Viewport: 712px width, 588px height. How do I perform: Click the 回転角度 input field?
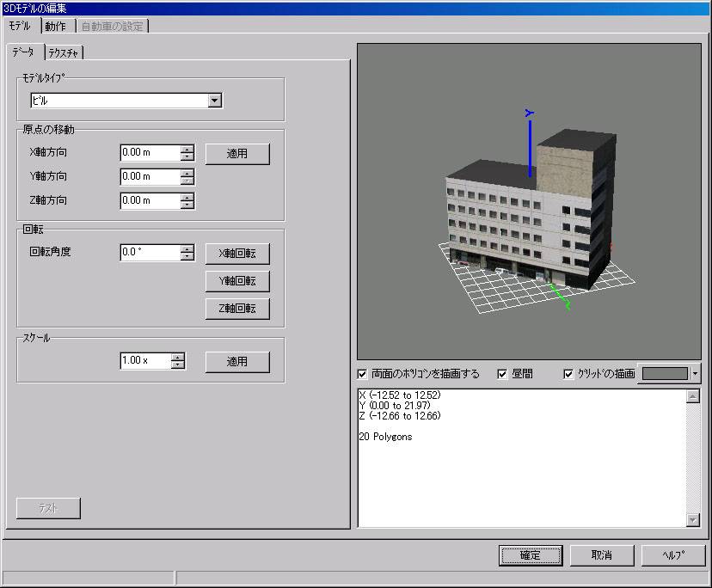(x=150, y=253)
